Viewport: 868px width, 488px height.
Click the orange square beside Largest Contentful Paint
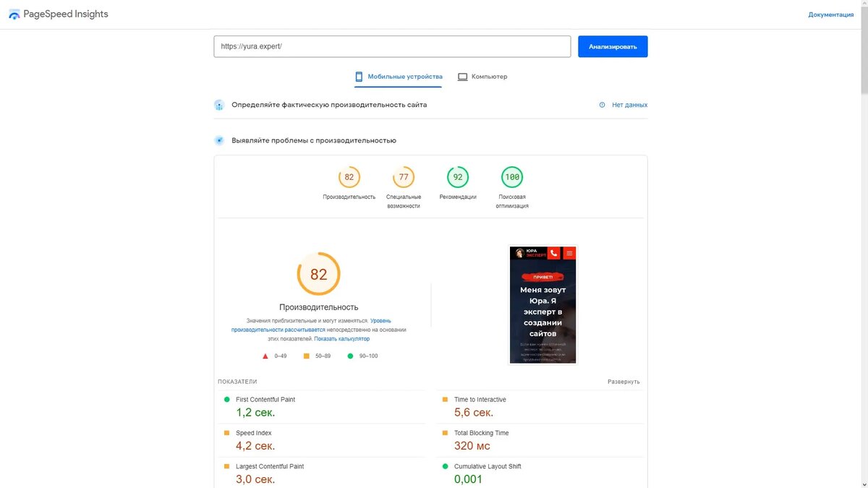pos(226,466)
